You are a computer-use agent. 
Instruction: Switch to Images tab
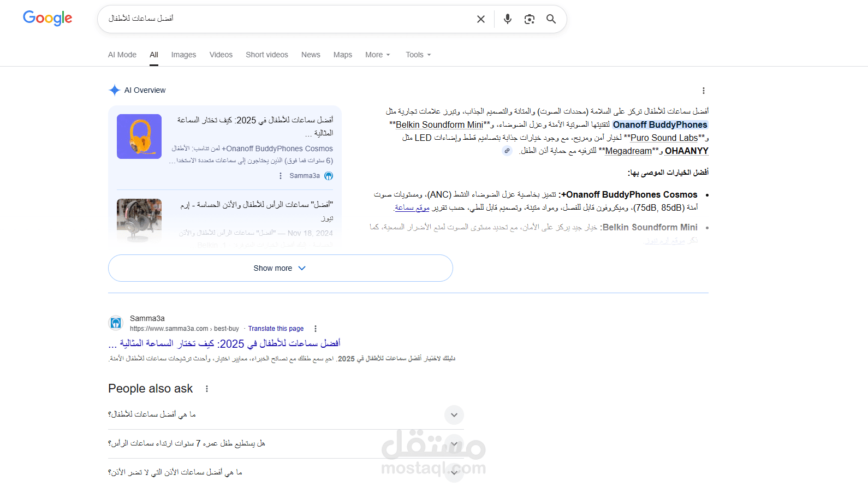click(x=183, y=55)
